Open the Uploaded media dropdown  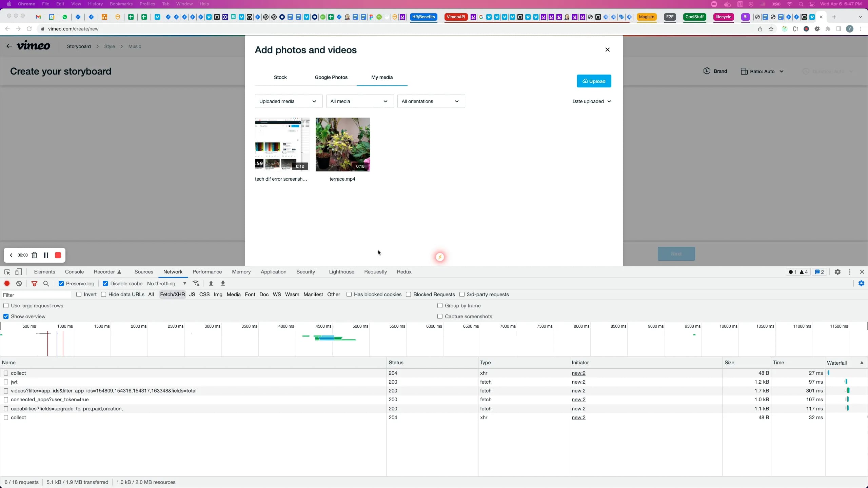click(289, 101)
